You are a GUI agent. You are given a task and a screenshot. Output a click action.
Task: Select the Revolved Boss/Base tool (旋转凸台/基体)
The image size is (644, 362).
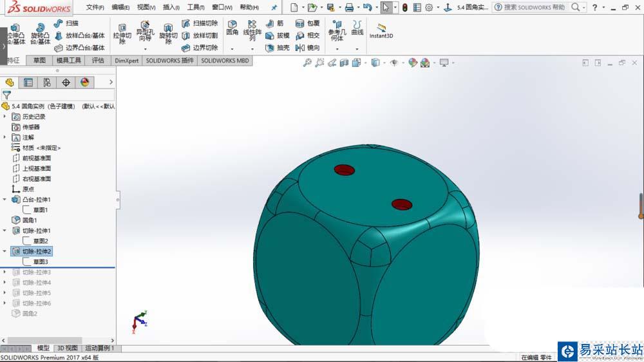tap(40, 33)
